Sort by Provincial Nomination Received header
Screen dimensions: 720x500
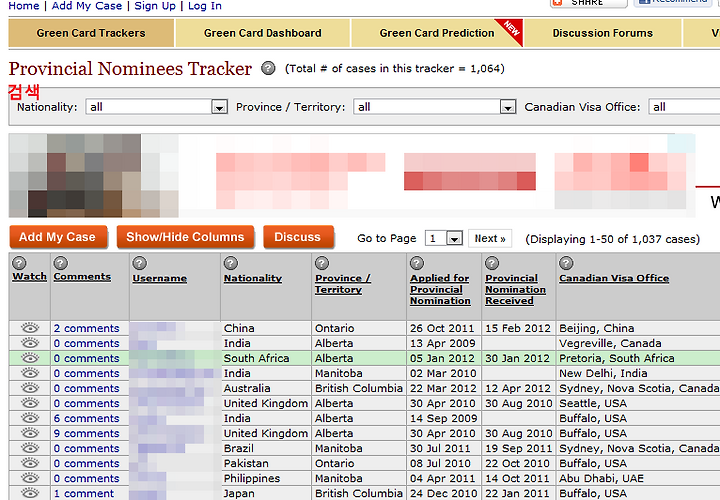click(515, 290)
